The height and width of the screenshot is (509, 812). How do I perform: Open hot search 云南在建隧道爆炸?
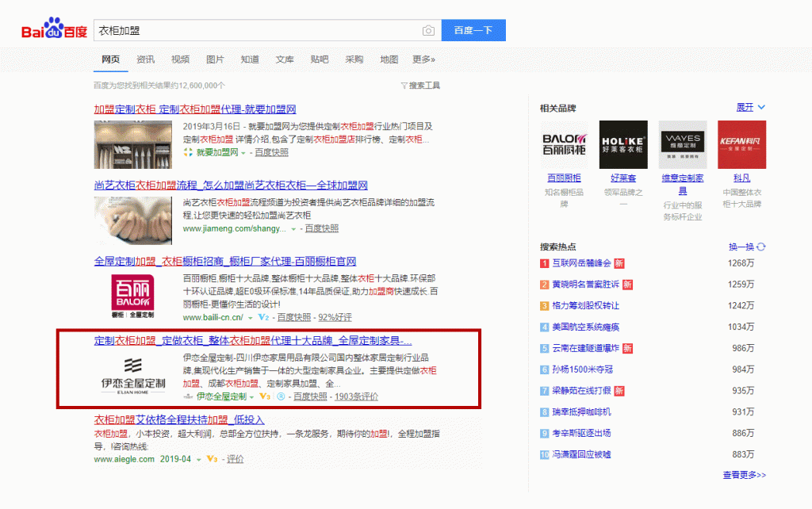[586, 349]
